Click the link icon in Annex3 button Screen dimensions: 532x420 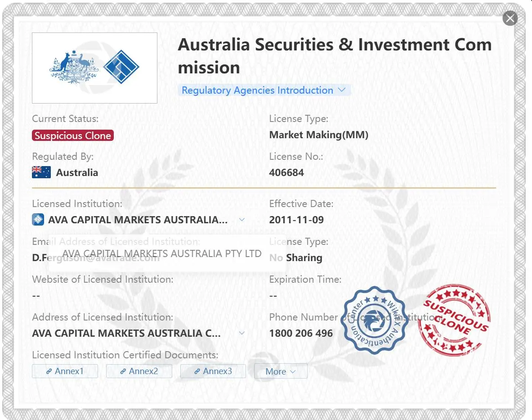[x=197, y=371]
